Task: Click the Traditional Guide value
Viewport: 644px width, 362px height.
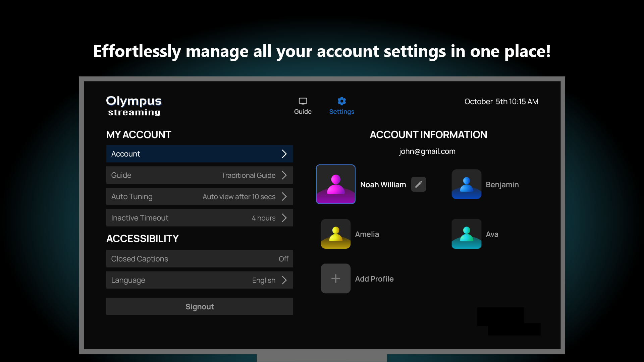Action: [x=249, y=175]
